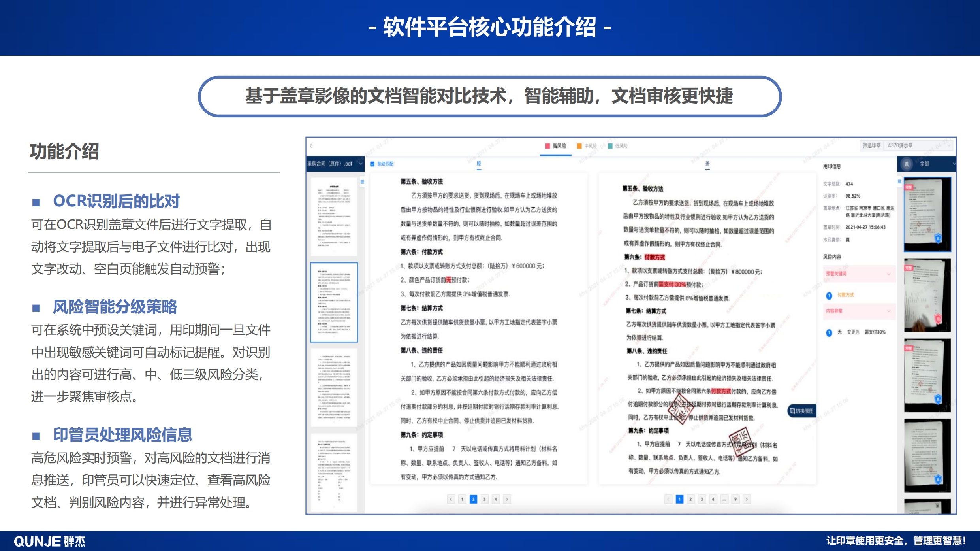Open third page thumbnail in left panel

334,387
